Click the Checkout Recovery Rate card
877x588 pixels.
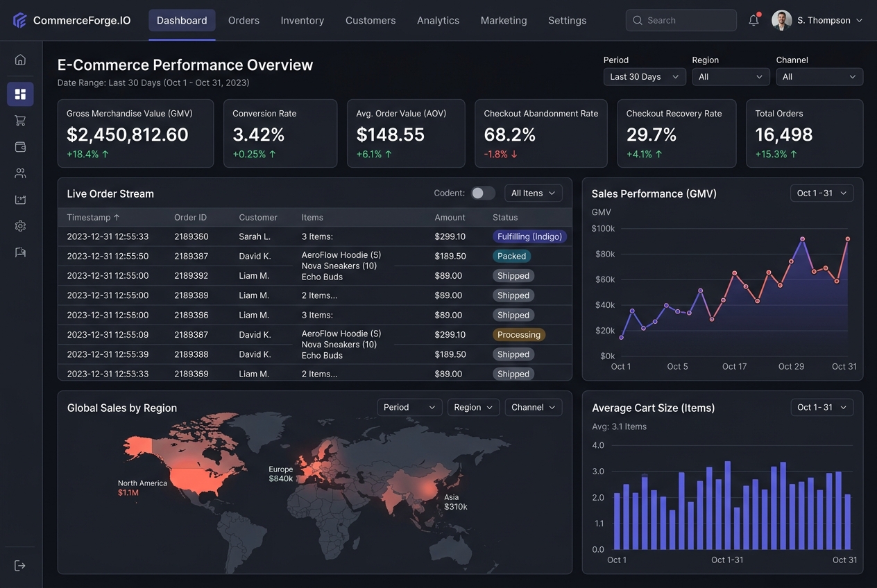pos(676,133)
